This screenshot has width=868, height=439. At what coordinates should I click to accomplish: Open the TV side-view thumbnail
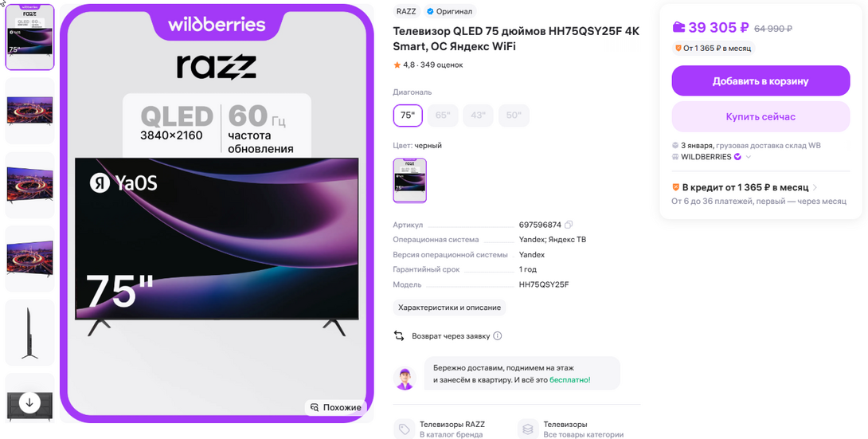[30, 333]
